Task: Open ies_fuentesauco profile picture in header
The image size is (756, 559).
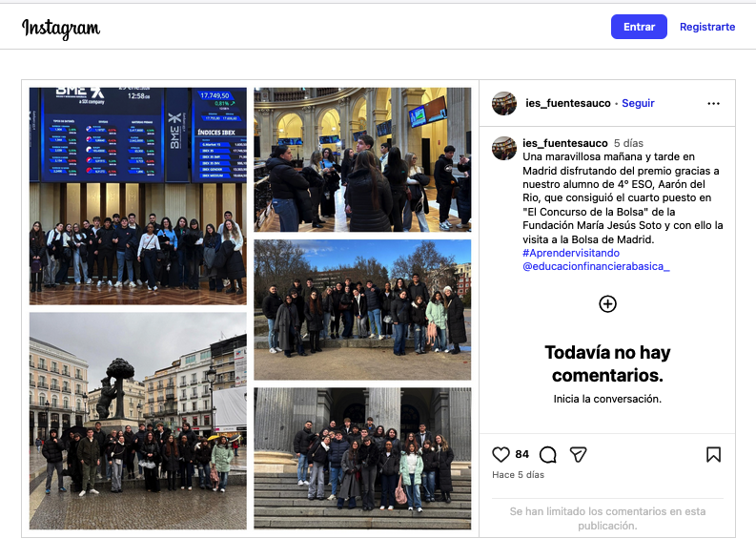Action: click(504, 103)
